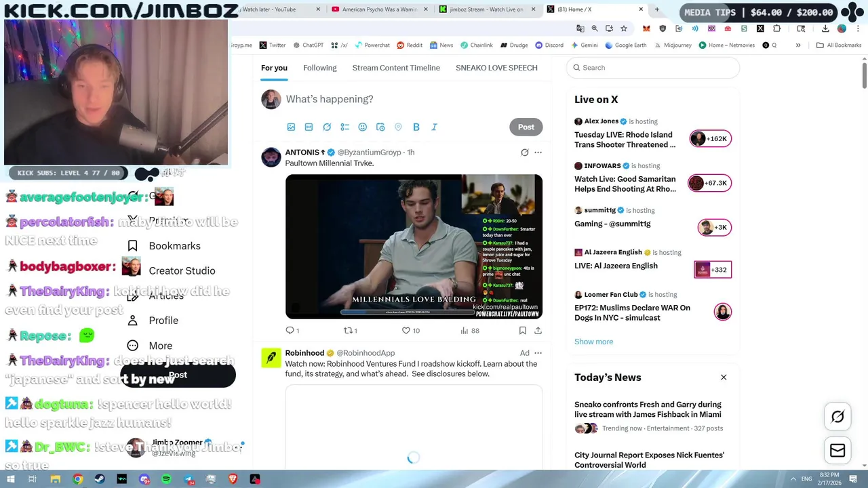Image resolution: width=868 pixels, height=488 pixels.
Task: Apply italic formatting in composer
Action: [434, 127]
